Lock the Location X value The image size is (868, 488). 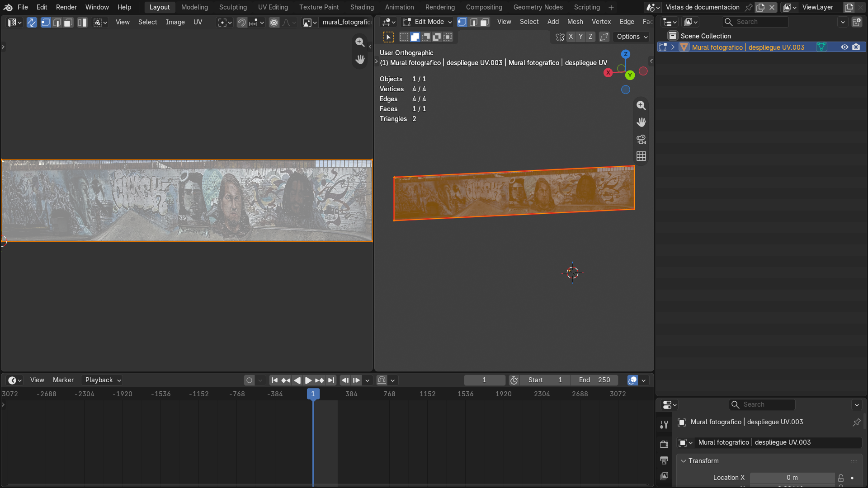841,478
